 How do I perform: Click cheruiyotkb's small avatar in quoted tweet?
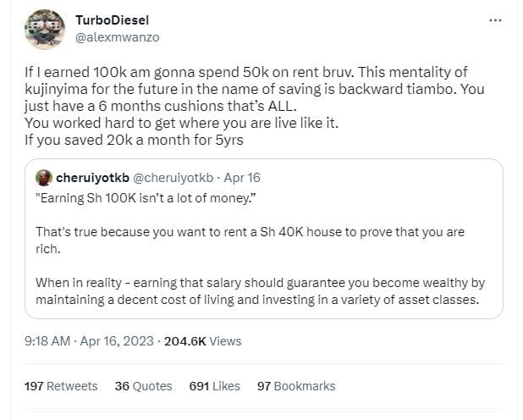(x=45, y=178)
